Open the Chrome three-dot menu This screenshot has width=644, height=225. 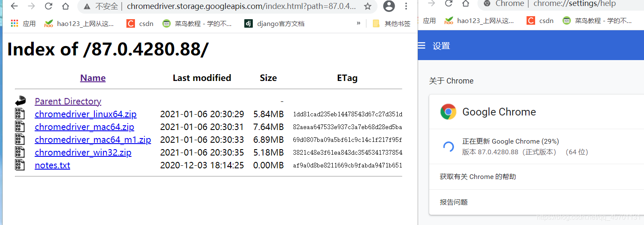coord(406,6)
